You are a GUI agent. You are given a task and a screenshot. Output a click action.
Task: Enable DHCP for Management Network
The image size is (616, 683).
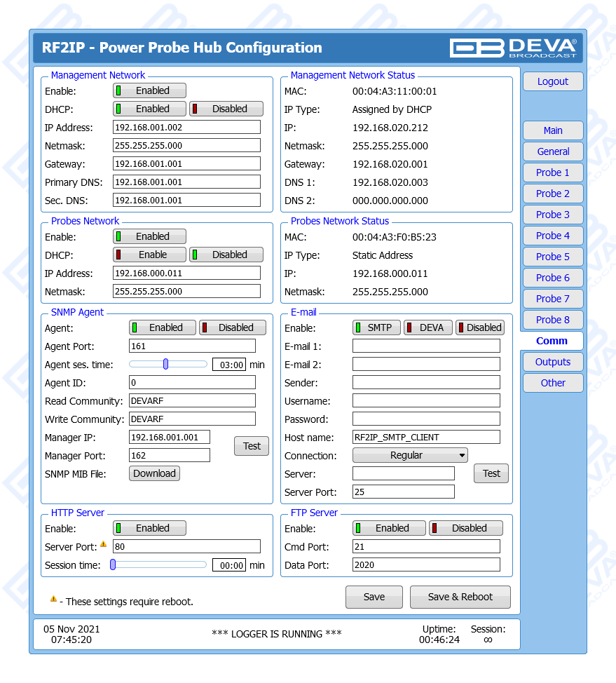[150, 109]
